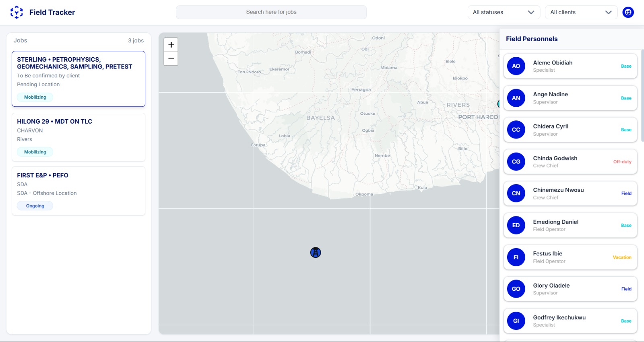Click the Base status of Aleme Obidiah

pyautogui.click(x=626, y=66)
